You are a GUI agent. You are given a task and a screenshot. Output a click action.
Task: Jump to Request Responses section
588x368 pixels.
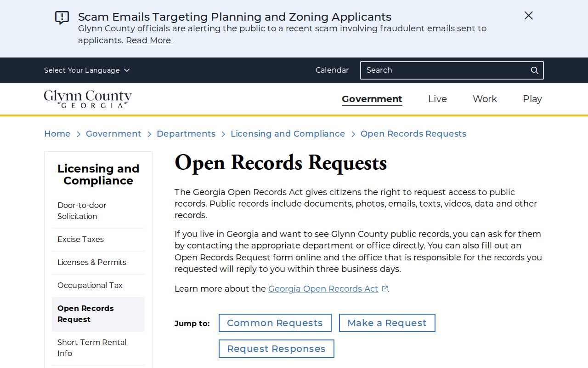tap(277, 349)
